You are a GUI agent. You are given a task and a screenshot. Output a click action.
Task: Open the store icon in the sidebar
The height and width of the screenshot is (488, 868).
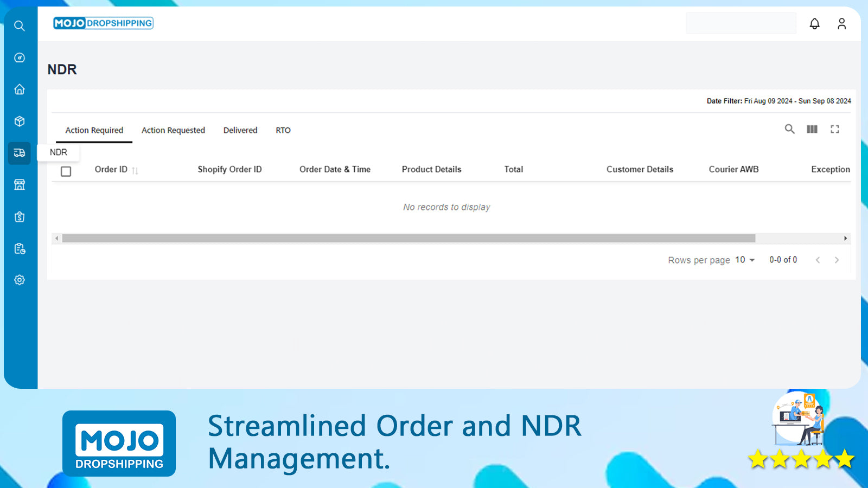point(20,185)
